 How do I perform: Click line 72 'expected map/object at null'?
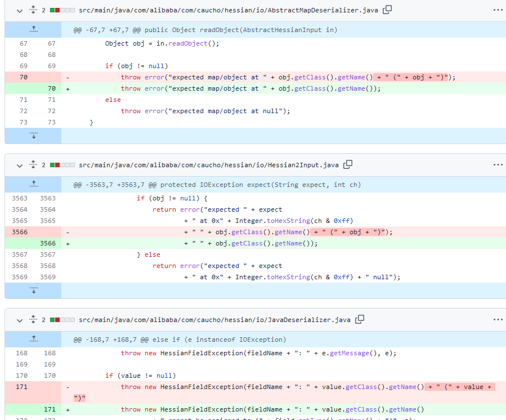tap(205, 111)
